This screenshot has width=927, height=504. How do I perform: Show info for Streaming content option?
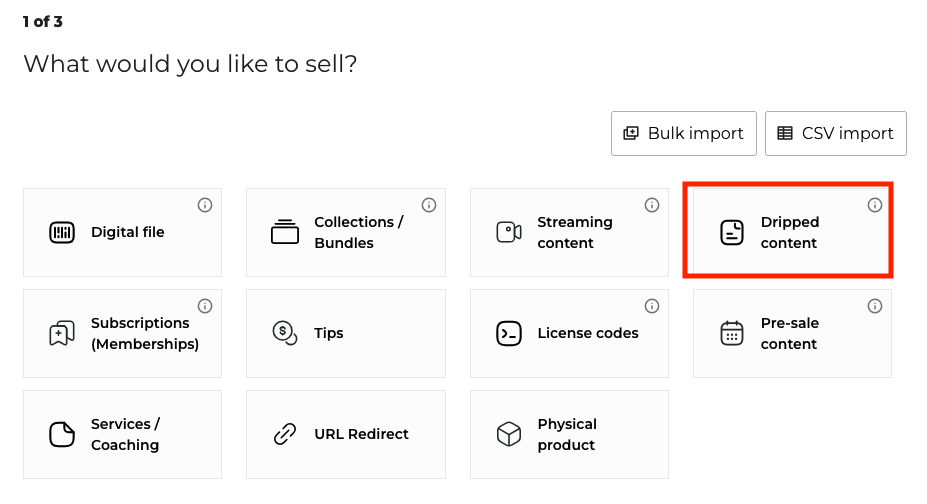point(652,205)
